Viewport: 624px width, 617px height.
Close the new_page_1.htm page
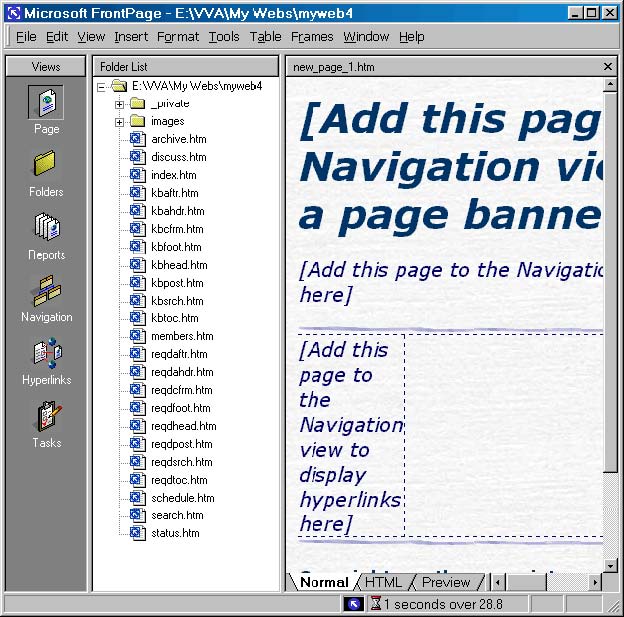(608, 67)
